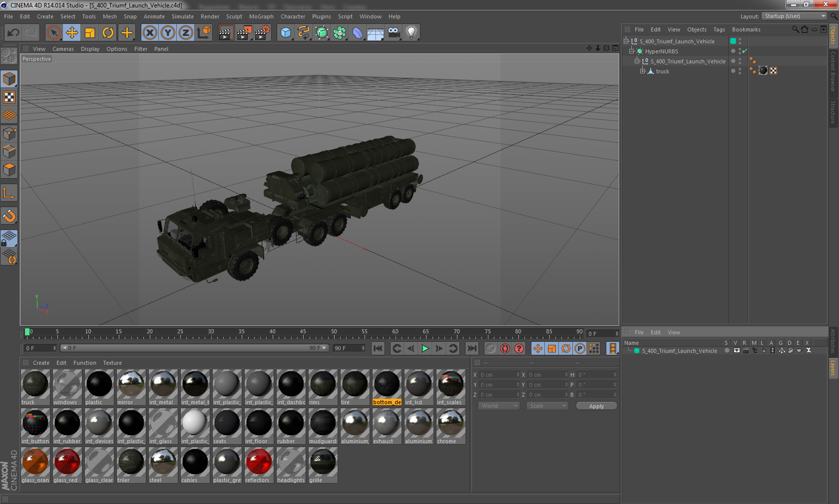Image resolution: width=839 pixels, height=504 pixels.
Task: Go to start of animation
Action: pyautogui.click(x=378, y=348)
